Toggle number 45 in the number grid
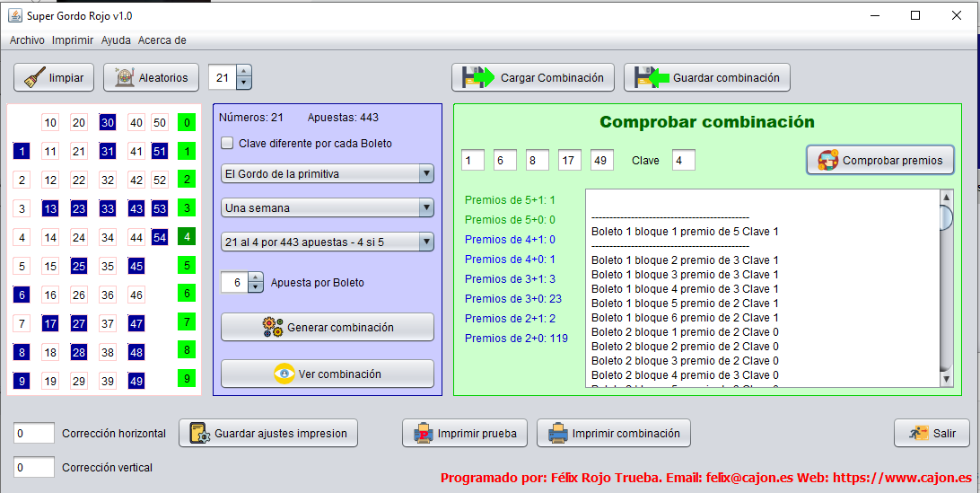Viewport: 980px width, 493px height. coord(136,266)
